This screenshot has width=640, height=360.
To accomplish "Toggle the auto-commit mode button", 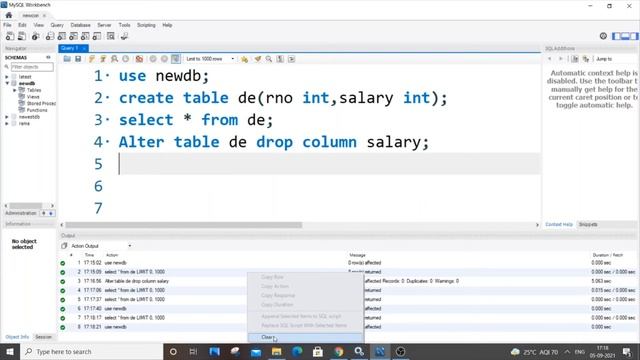I will coord(176,59).
